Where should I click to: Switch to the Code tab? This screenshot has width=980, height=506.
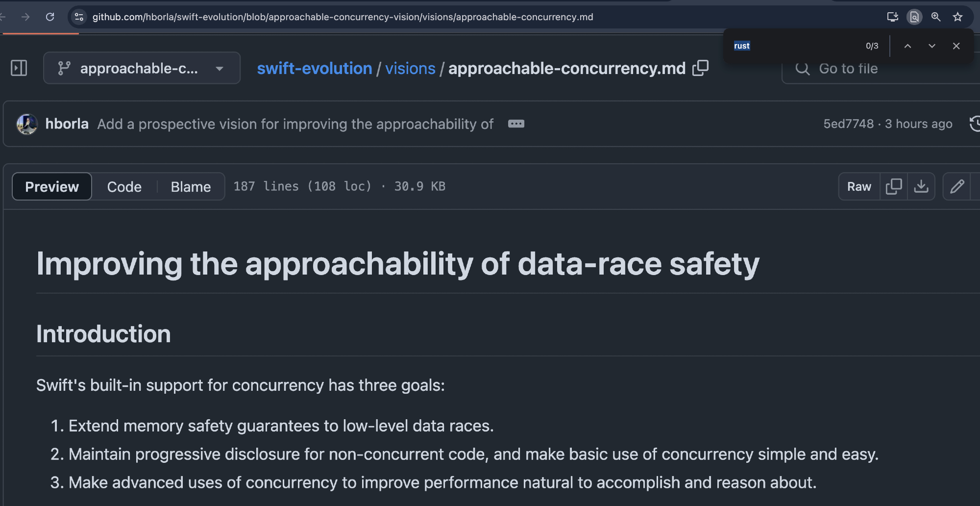(124, 186)
